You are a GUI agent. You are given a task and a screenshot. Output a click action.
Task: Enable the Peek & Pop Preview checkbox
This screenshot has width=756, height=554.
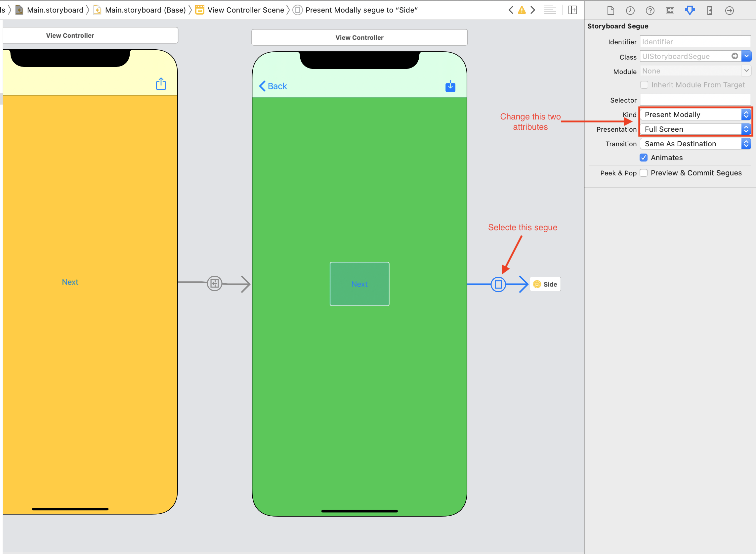tap(645, 172)
